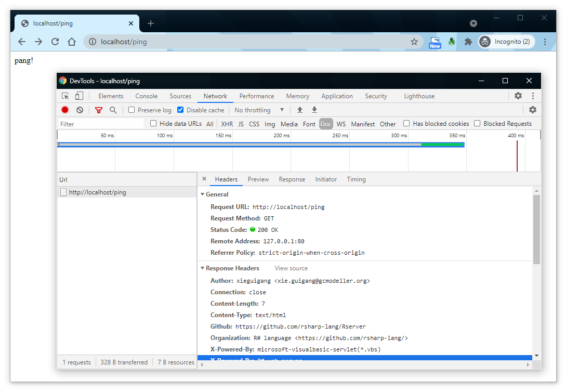The height and width of the screenshot is (392, 565).
Task: Toggle device toolbar emulation icon
Action: coord(79,96)
